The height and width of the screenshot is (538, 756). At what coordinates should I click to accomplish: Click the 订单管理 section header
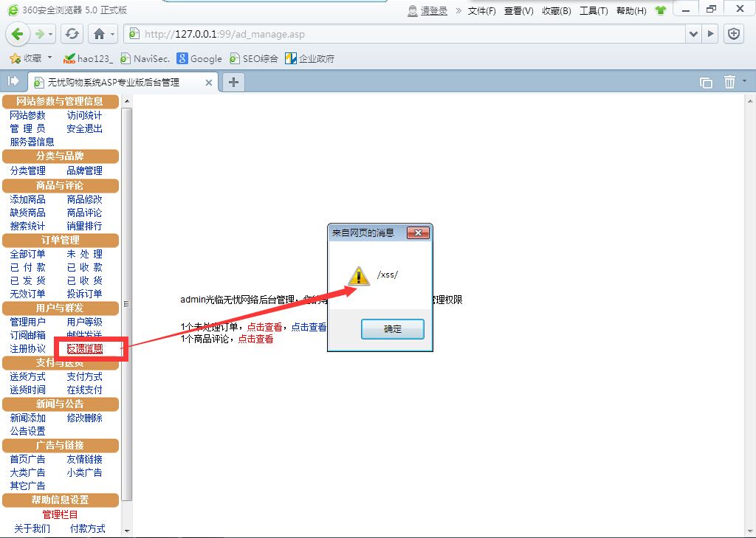click(61, 240)
